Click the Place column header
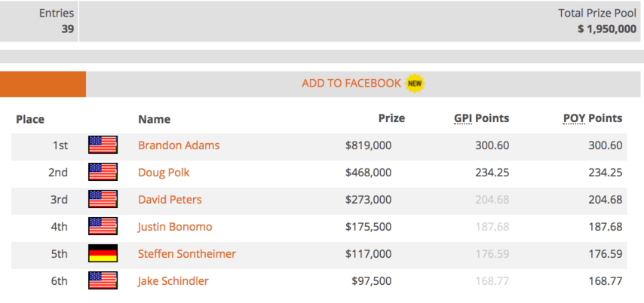The width and height of the screenshot is (644, 303). pos(30,120)
